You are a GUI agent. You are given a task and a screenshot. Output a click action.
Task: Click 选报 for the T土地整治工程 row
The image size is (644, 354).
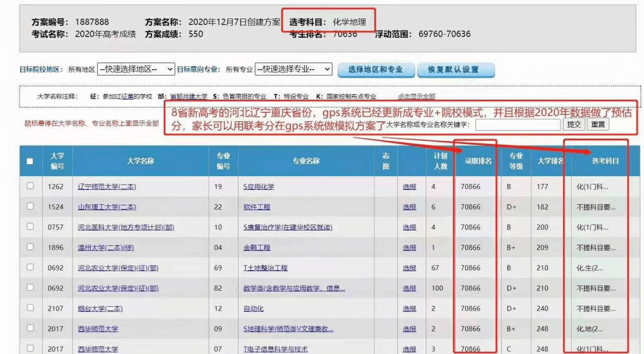click(x=409, y=268)
